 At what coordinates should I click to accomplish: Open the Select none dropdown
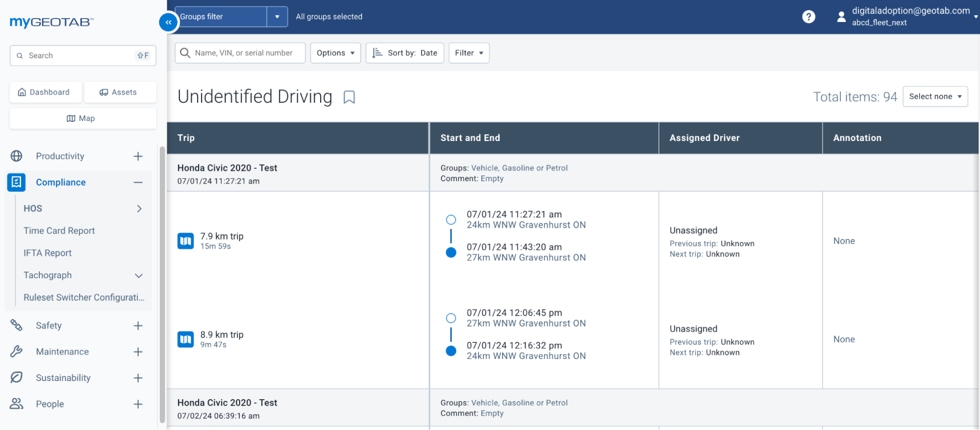935,96
